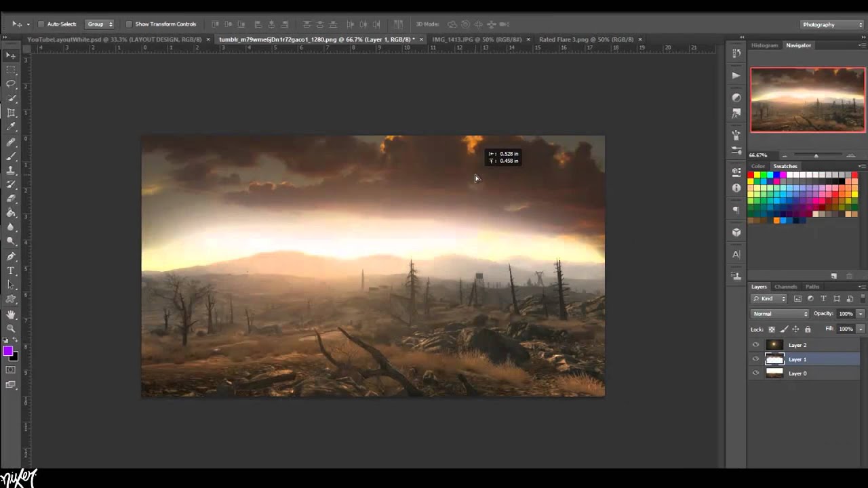This screenshot has width=868, height=488.
Task: Open the Styles panel fx icon
Action: [x=736, y=113]
